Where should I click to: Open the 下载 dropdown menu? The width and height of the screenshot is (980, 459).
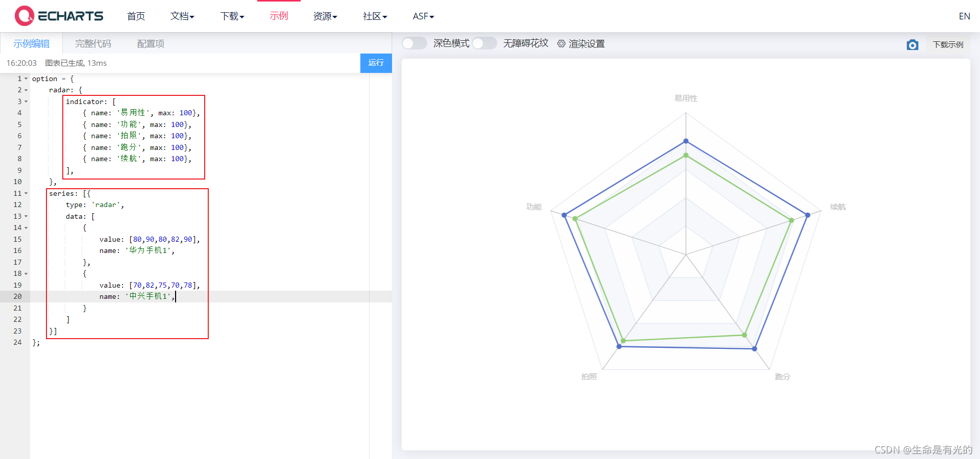(232, 16)
